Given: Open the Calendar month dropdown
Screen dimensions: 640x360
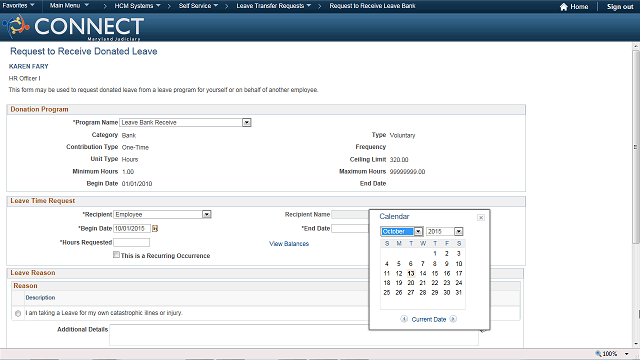Looking at the screenshot, I should [418, 231].
